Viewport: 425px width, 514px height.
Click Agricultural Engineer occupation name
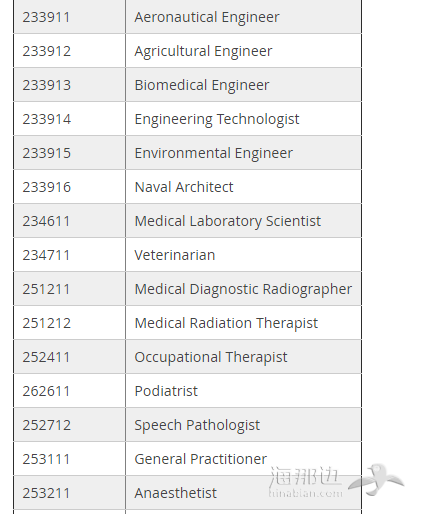203,51
